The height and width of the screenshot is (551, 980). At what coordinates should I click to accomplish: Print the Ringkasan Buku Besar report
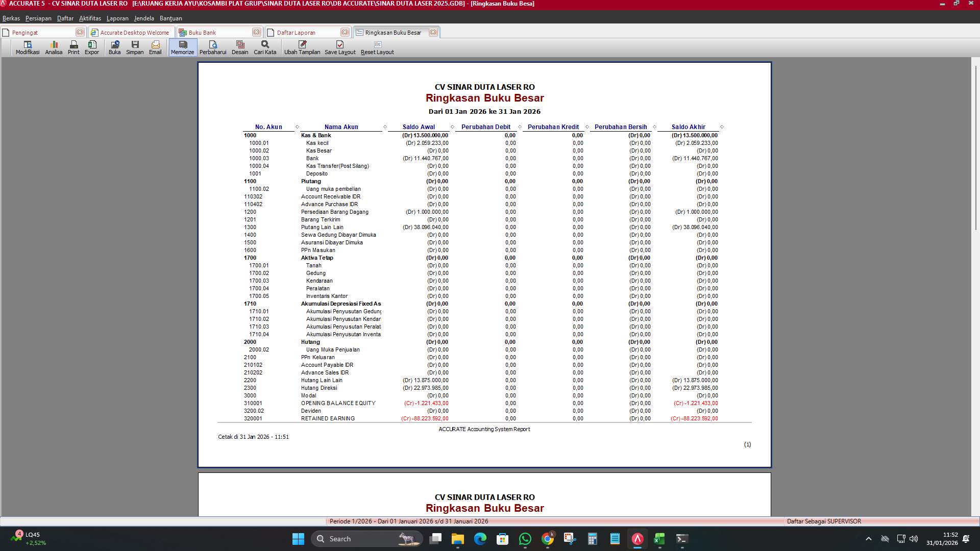point(73,47)
